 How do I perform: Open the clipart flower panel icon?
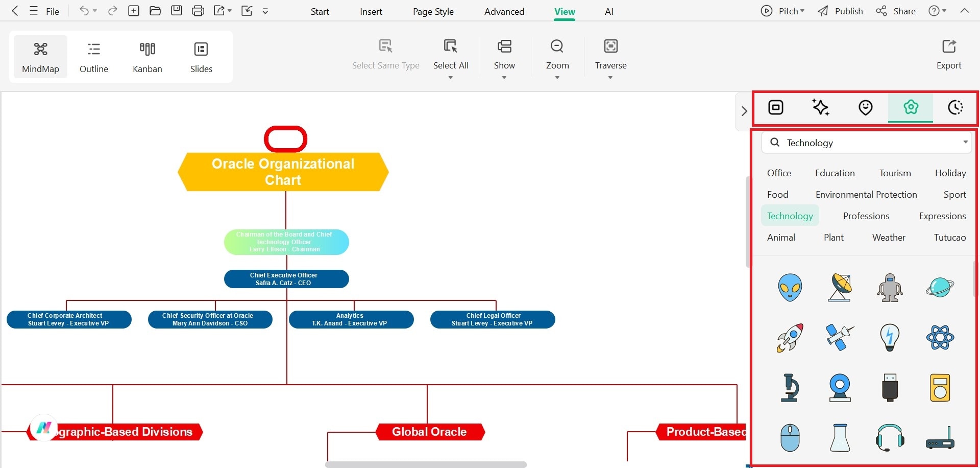(911, 107)
